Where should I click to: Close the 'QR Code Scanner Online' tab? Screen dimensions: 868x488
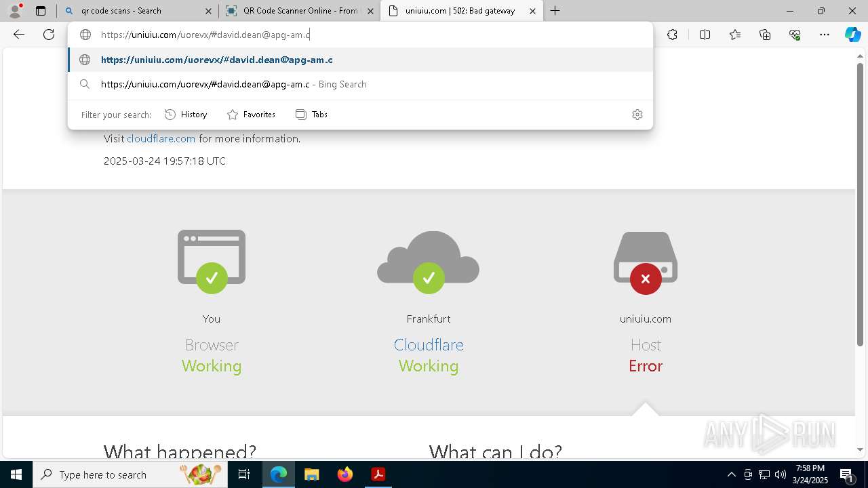pyautogui.click(x=370, y=11)
